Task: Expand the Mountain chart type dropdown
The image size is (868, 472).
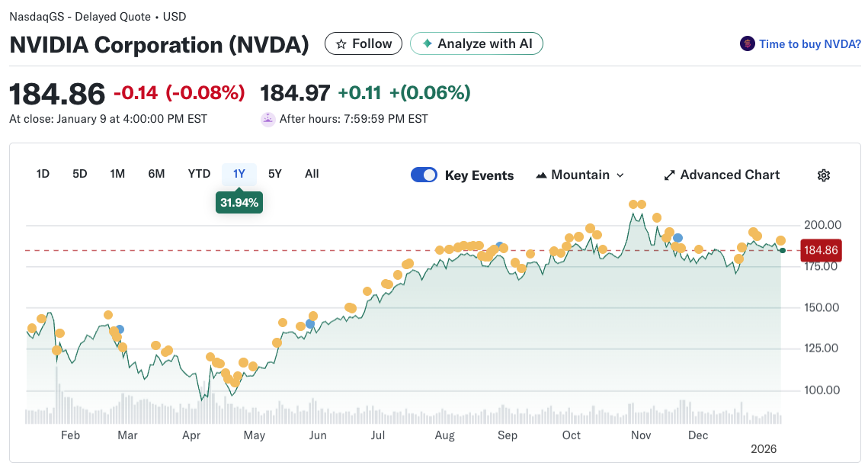Action: click(580, 175)
